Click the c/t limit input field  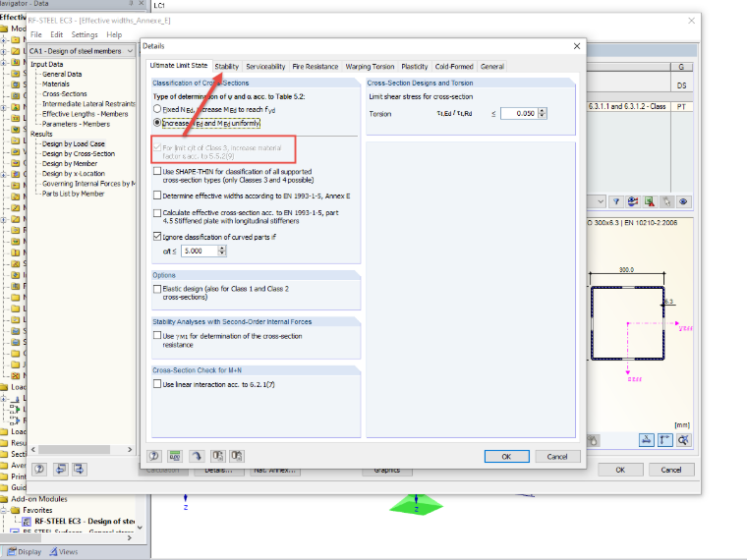coord(200,251)
